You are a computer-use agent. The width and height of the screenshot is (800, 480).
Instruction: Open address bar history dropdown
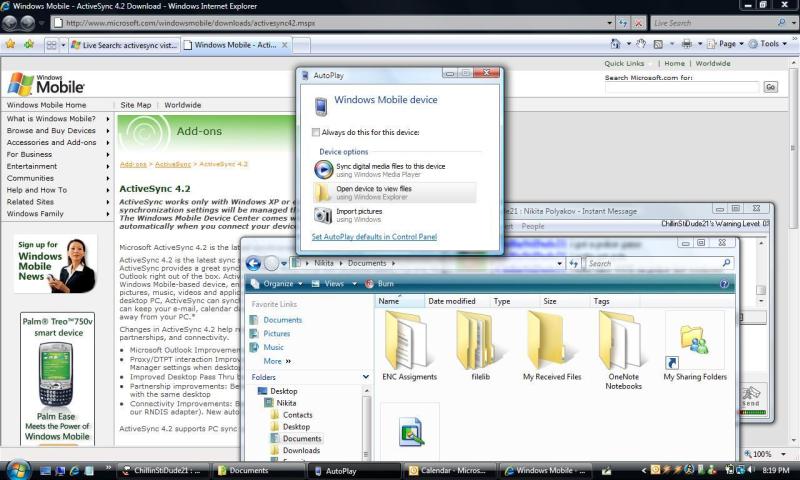[609, 23]
